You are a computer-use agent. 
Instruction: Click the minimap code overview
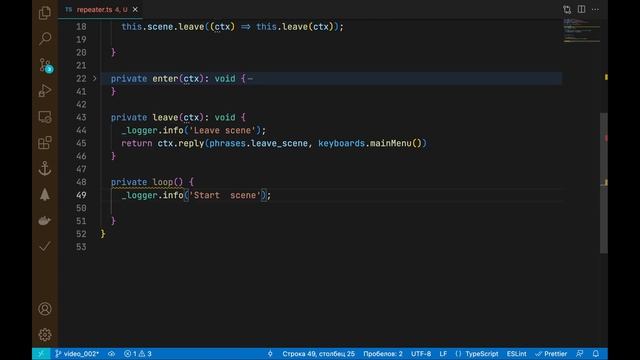coord(582,31)
